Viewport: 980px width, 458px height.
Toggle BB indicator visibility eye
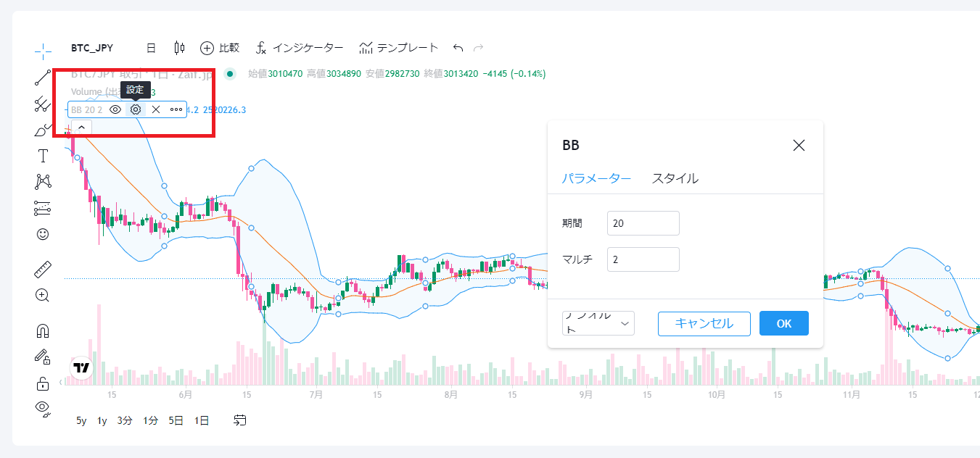pyautogui.click(x=115, y=109)
